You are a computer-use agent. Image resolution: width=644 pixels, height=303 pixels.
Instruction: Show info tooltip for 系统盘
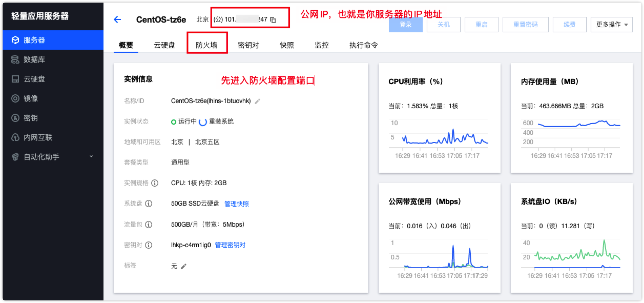[x=149, y=204]
